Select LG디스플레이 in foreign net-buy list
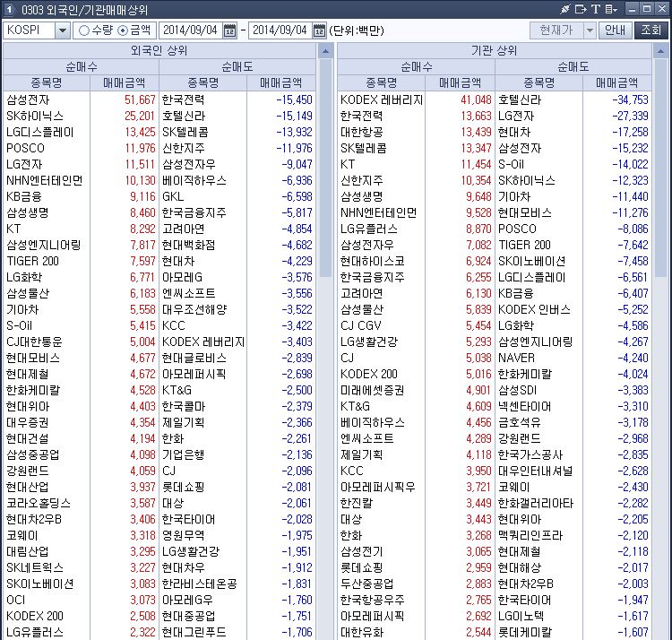The image size is (672, 640). [x=39, y=132]
